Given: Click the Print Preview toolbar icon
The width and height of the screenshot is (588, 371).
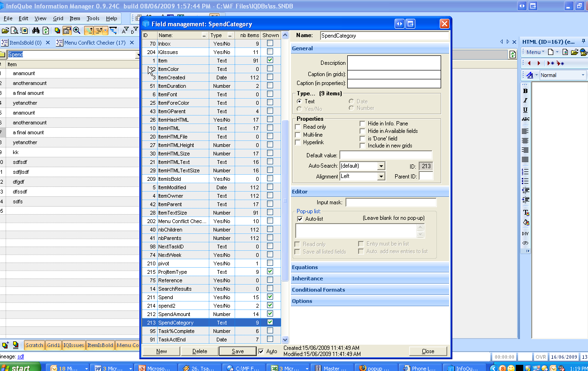Looking at the screenshot, I should [15, 31].
